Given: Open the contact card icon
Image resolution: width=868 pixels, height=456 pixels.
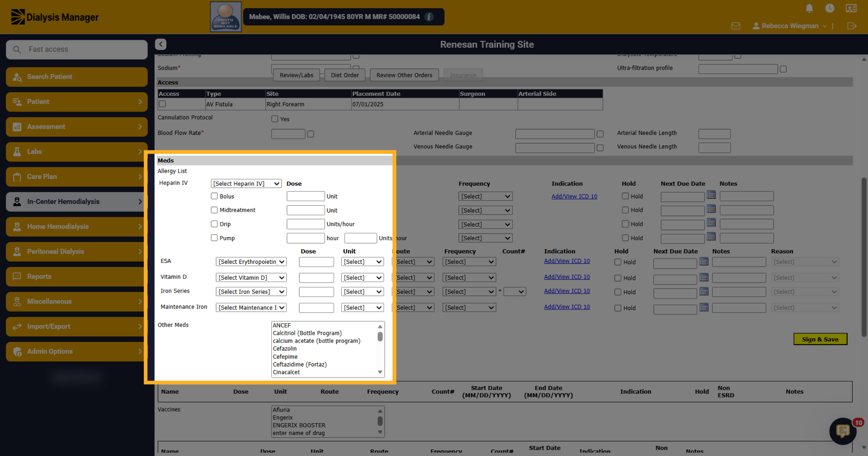Looking at the screenshot, I should tap(851, 8).
